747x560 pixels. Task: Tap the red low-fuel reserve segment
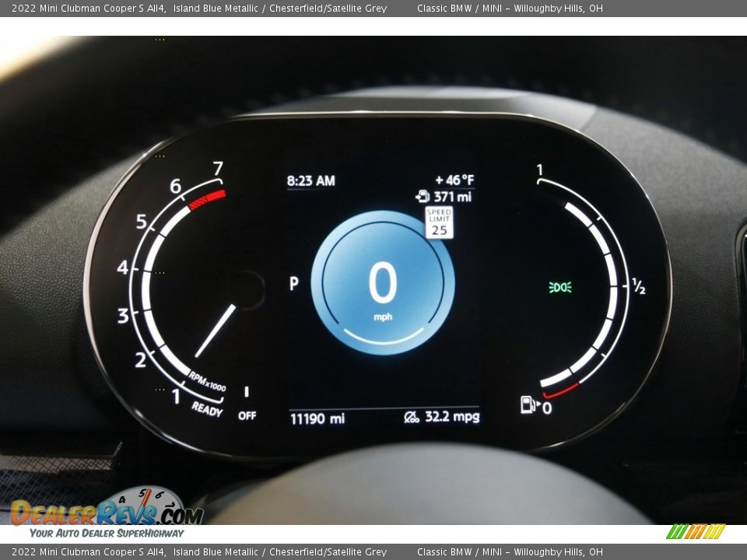pos(561,391)
